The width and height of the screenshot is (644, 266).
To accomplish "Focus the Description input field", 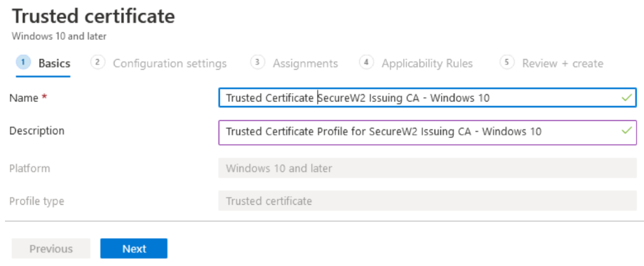I will click(x=427, y=132).
